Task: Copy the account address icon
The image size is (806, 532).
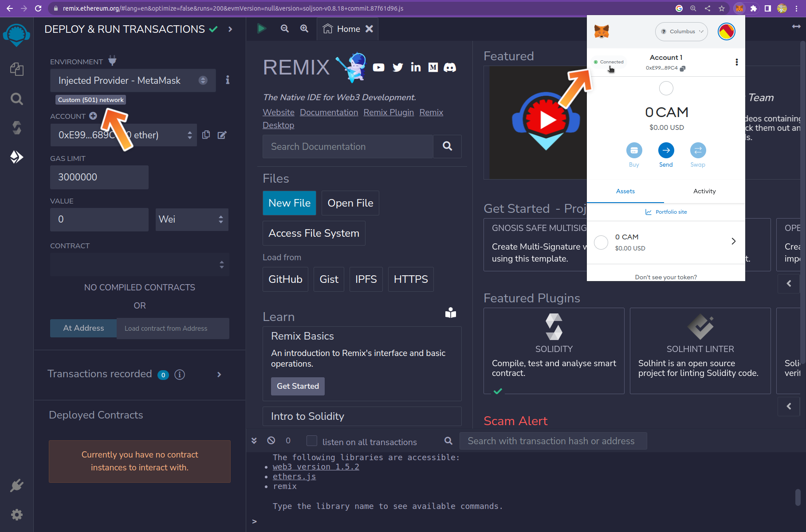Action: pos(206,135)
